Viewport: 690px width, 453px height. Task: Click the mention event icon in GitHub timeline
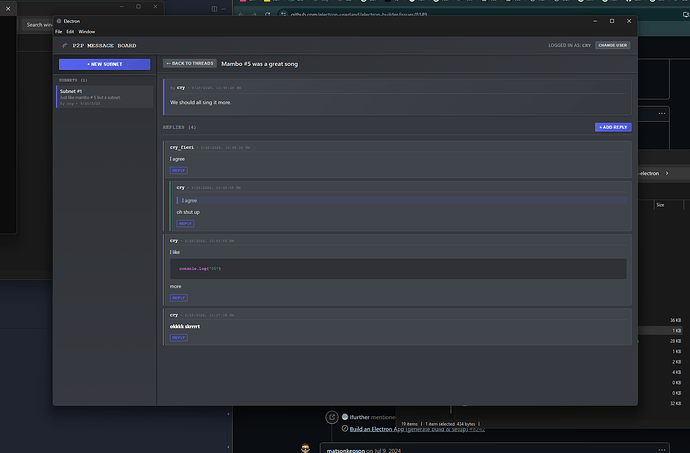pos(332,417)
